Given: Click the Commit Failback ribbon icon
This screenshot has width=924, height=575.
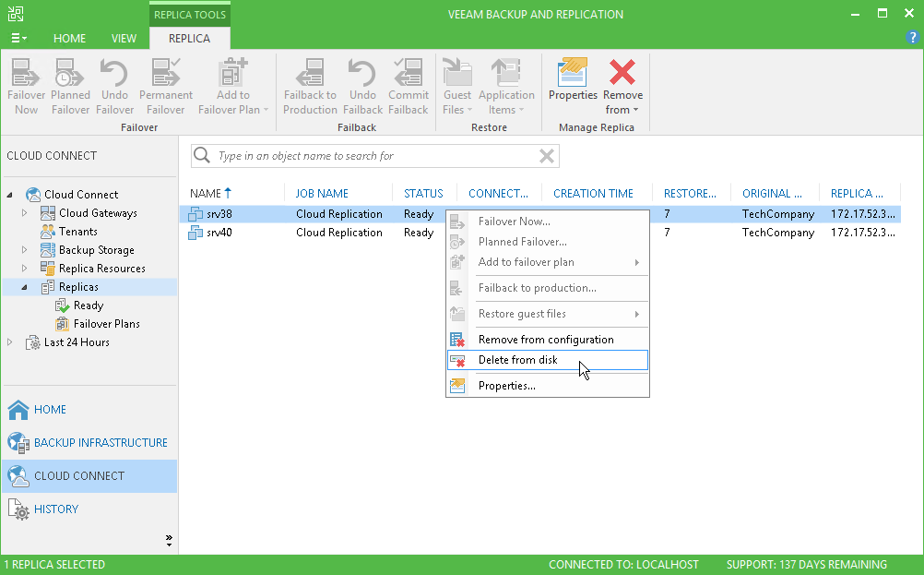Looking at the screenshot, I should (409, 87).
